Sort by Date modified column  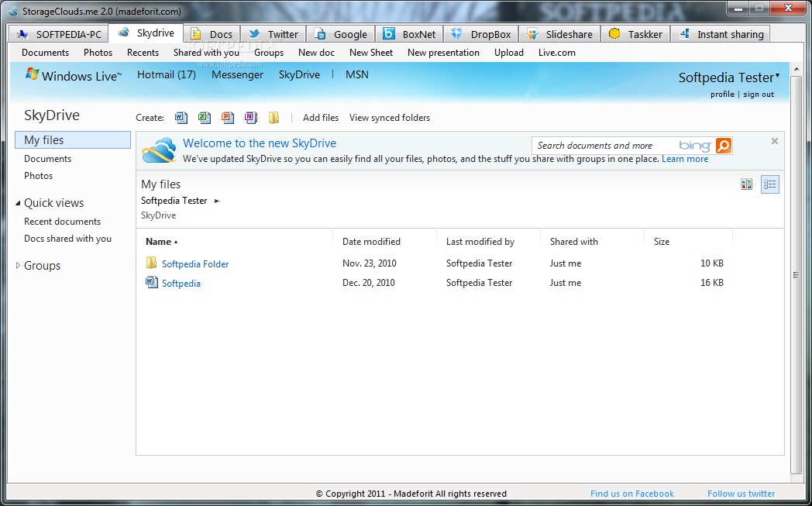(x=371, y=241)
